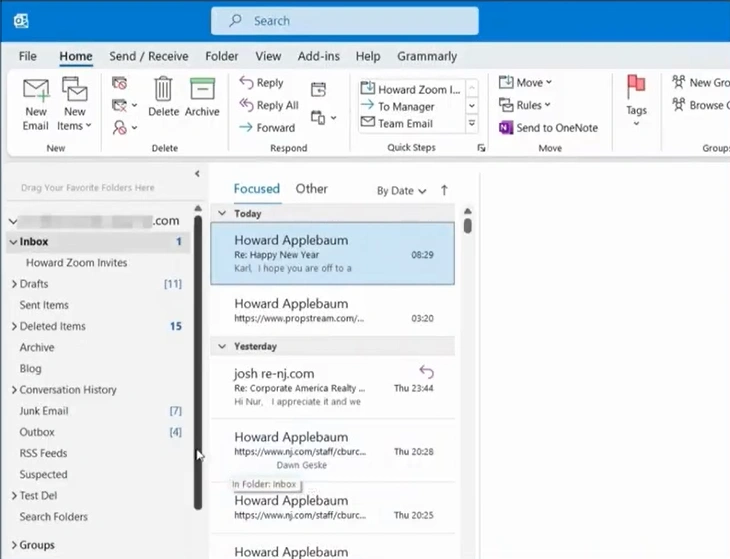Expand Conversation History folder
The image size is (730, 559).
coord(14,390)
